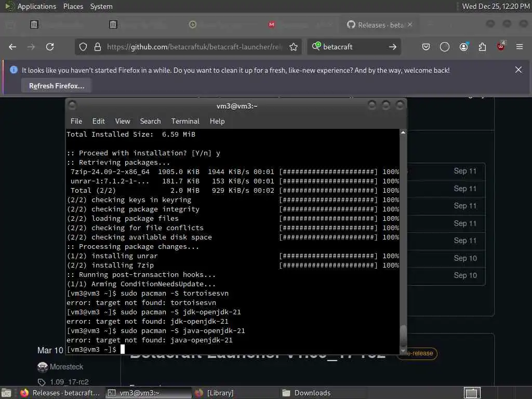Open the extensions puzzle icon
This screenshot has width=532, height=399.
[x=482, y=47]
